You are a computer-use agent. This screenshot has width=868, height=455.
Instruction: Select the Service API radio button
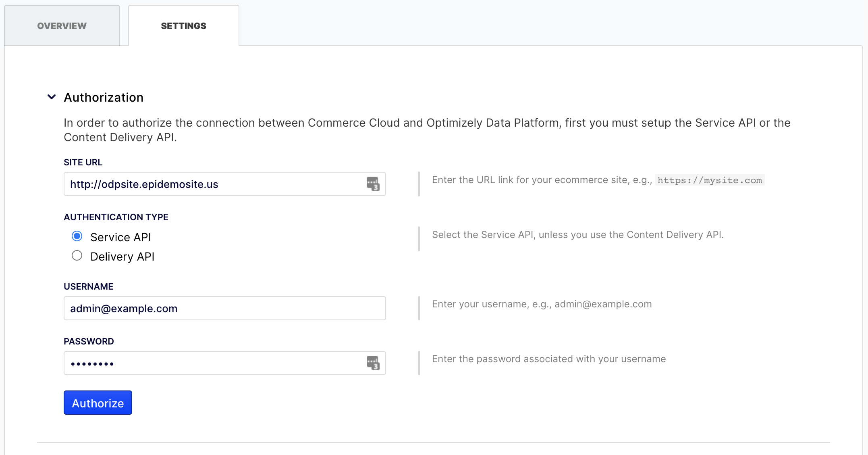pyautogui.click(x=77, y=236)
